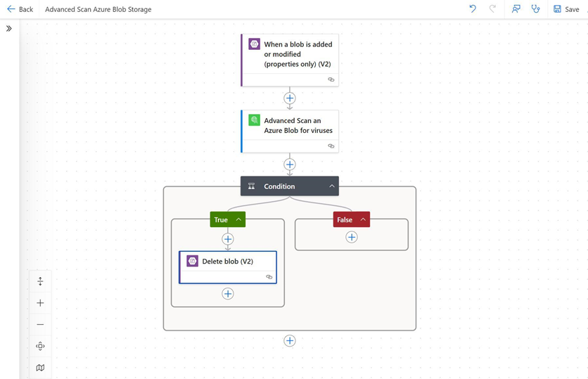
Task: Undo the last change
Action: pos(473,8)
